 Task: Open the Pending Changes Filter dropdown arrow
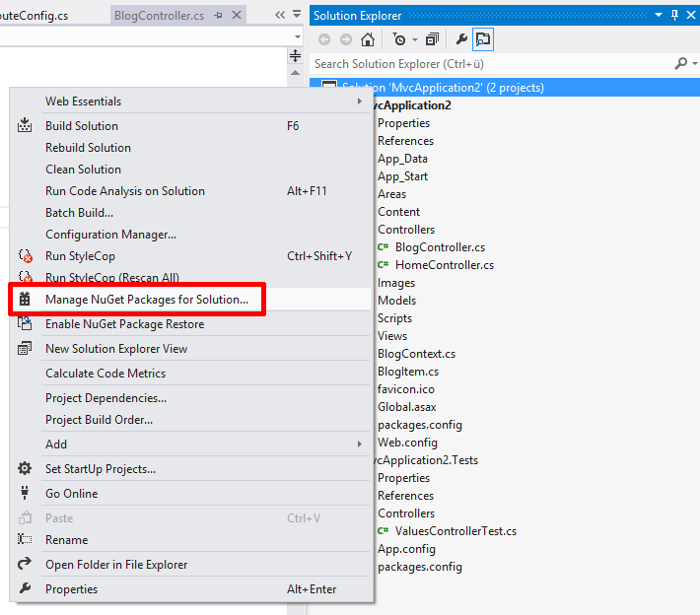click(x=415, y=40)
